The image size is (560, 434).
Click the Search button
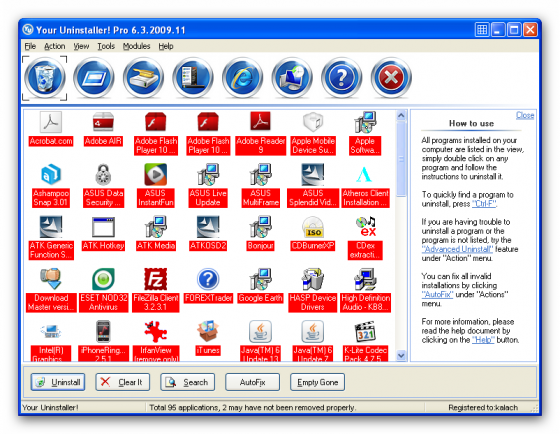click(188, 382)
